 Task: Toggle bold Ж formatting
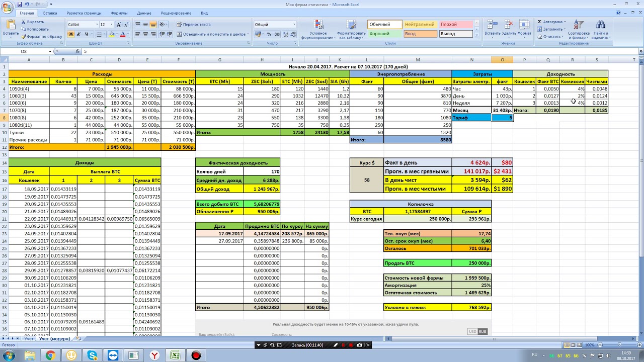pos(71,34)
